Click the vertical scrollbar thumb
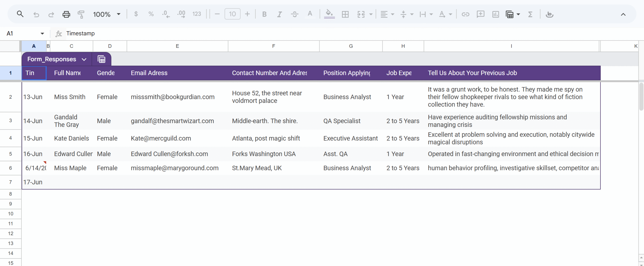The height and width of the screenshot is (266, 644). pyautogui.click(x=641, y=97)
